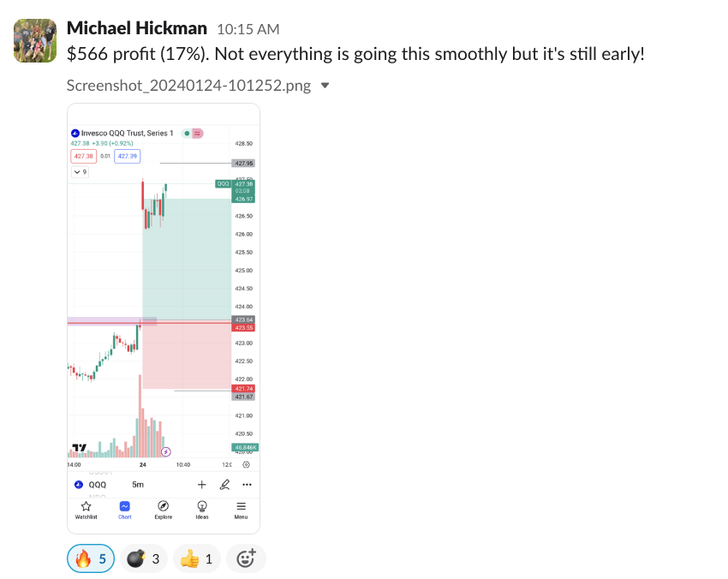Screen dimensions: 728x579
Task: Collapse the attached screenshot file
Action: coord(325,86)
